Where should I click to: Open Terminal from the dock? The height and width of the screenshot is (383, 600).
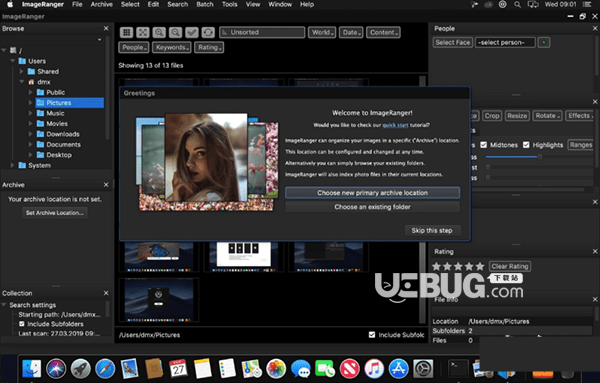458,368
